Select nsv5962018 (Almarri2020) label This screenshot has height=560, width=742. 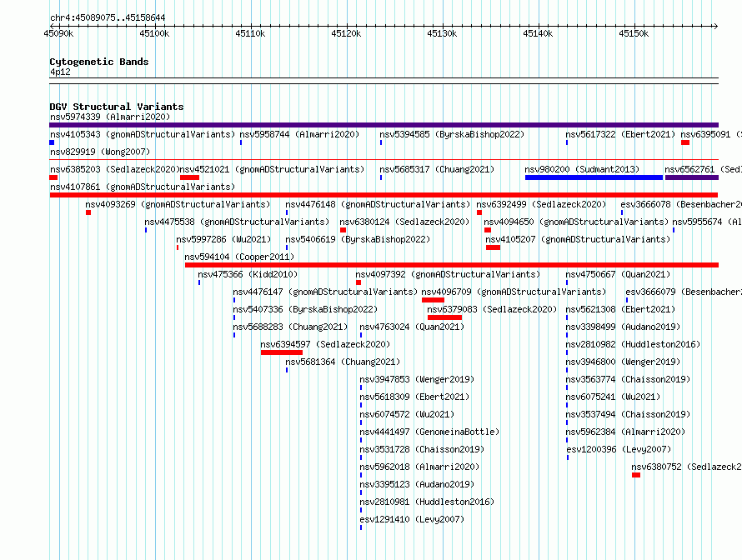[x=419, y=467]
